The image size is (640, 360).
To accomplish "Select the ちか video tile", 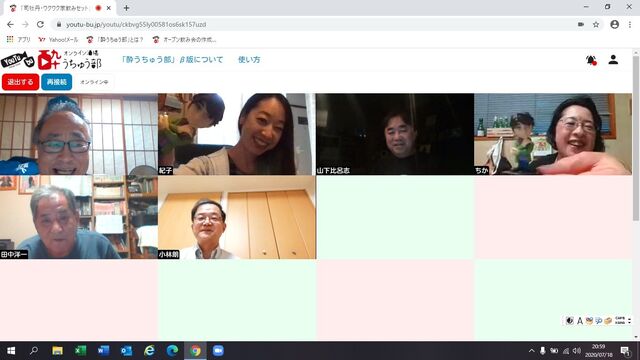I will point(553,134).
